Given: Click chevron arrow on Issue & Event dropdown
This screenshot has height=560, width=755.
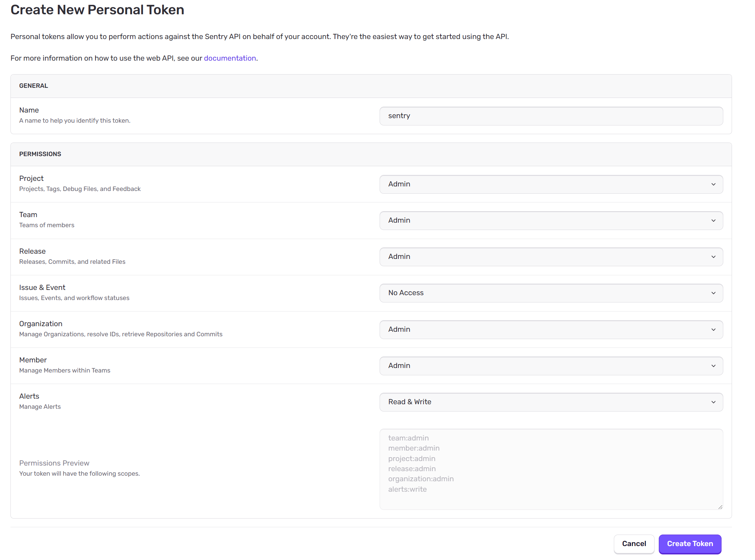Looking at the screenshot, I should click(713, 293).
